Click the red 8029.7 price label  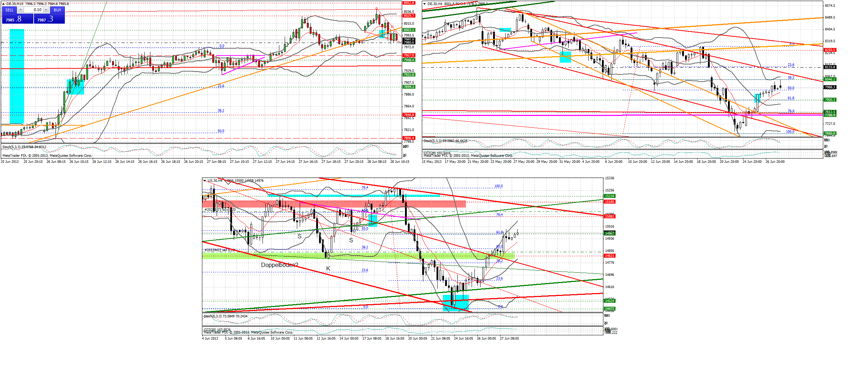coord(409,16)
